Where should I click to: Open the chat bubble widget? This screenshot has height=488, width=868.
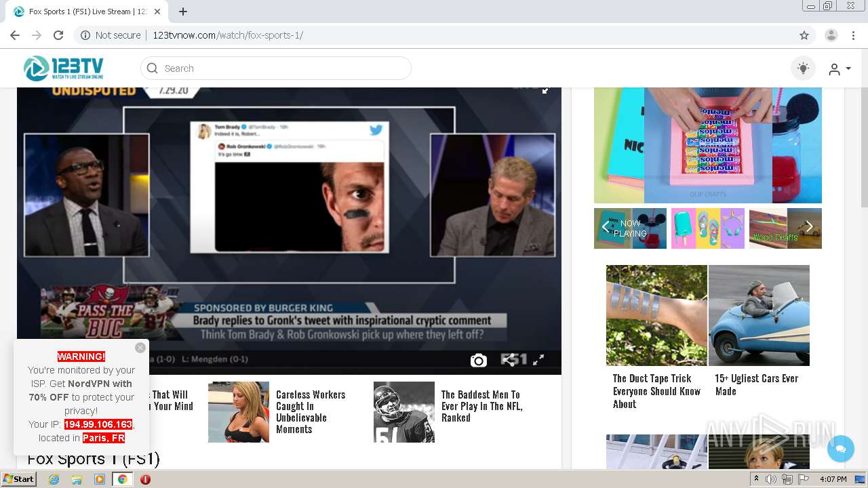841,449
